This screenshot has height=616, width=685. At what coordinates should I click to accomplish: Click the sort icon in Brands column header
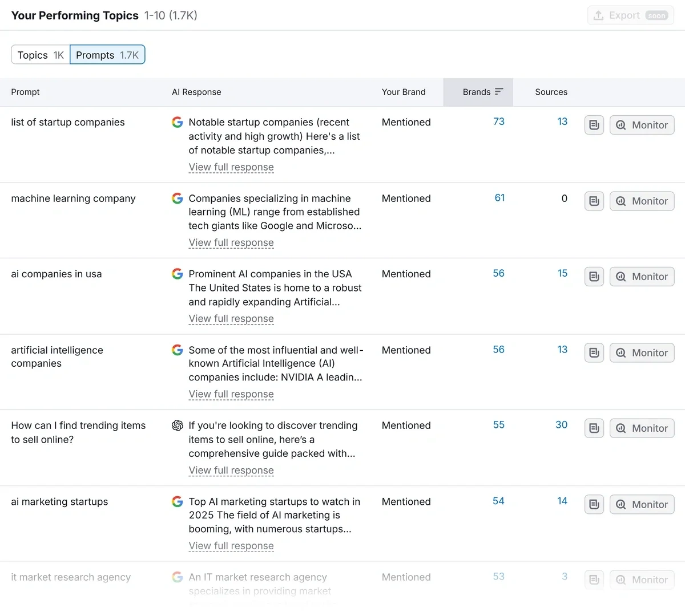[x=499, y=92]
